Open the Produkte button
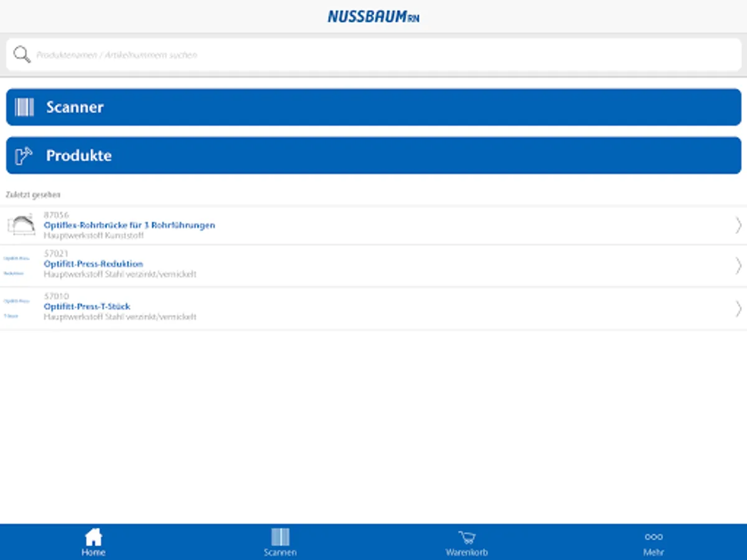 pos(374,156)
